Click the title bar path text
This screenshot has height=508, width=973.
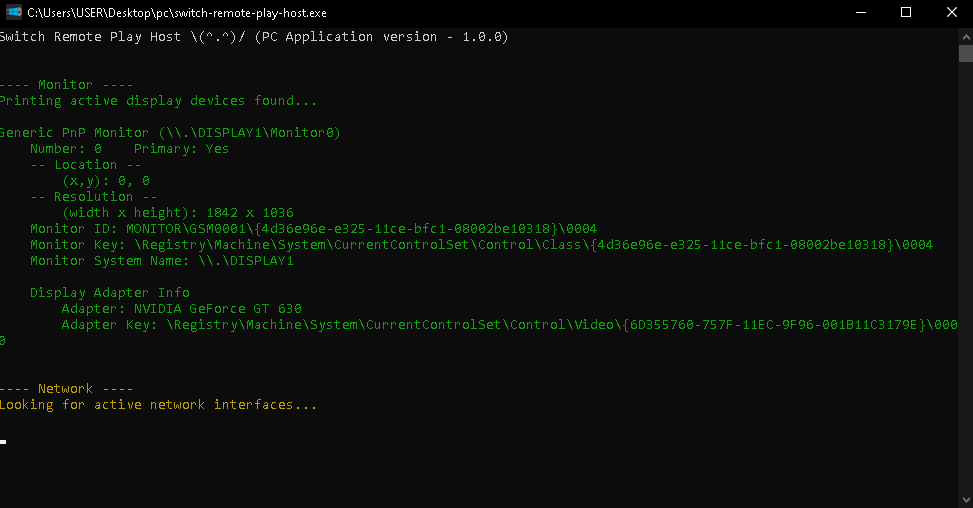pos(177,13)
